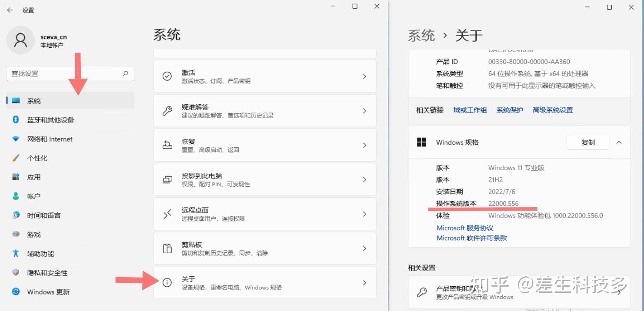Click the 个性化 personalization brush icon
Screen dimensions: 644x311
pos(16,158)
